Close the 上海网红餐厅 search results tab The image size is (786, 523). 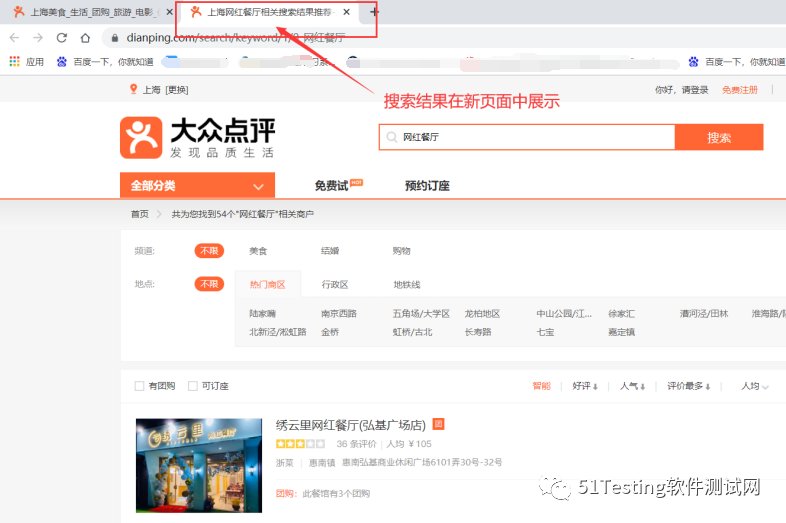tap(346, 12)
